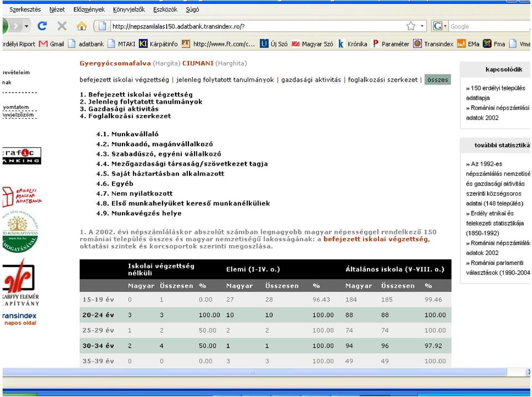Viewport: 532px width, 397px height.
Task: Click the round green támogatásával tree logo
Action: point(21,232)
